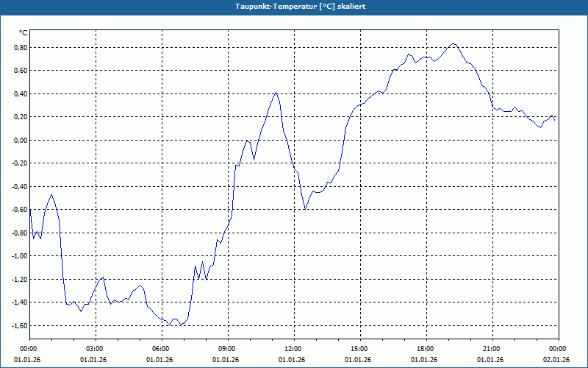The image size is (588, 368).
Task: Click the -0,80 y-axis label
Action: point(19,233)
